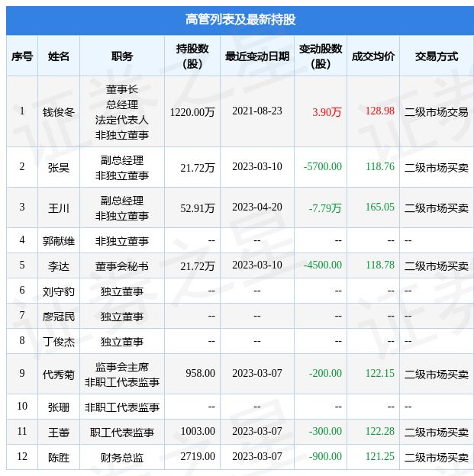
Task: Select holdings value 1003.00
Action: (x=198, y=432)
